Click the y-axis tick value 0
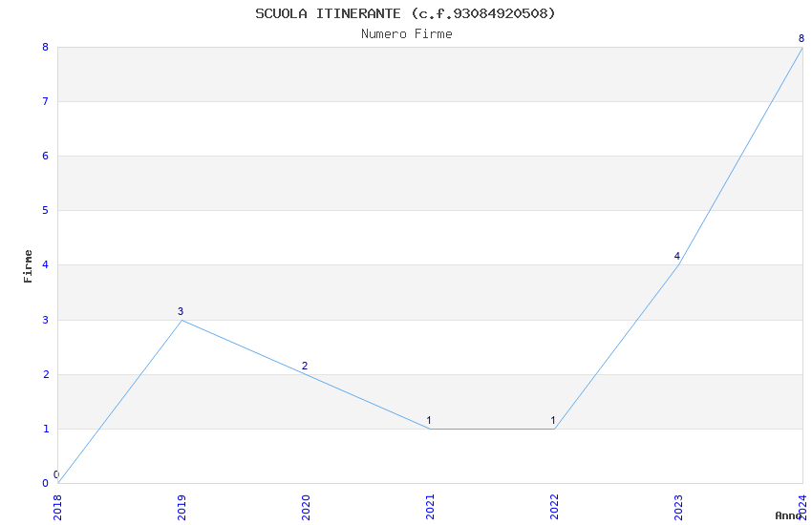This screenshot has width=812, height=525. [46, 483]
